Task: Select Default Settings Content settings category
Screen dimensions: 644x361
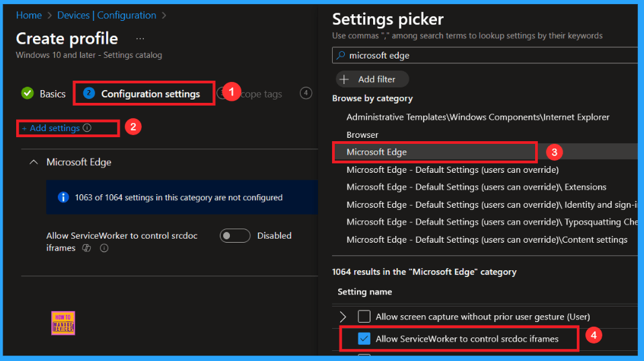Action: click(x=487, y=239)
